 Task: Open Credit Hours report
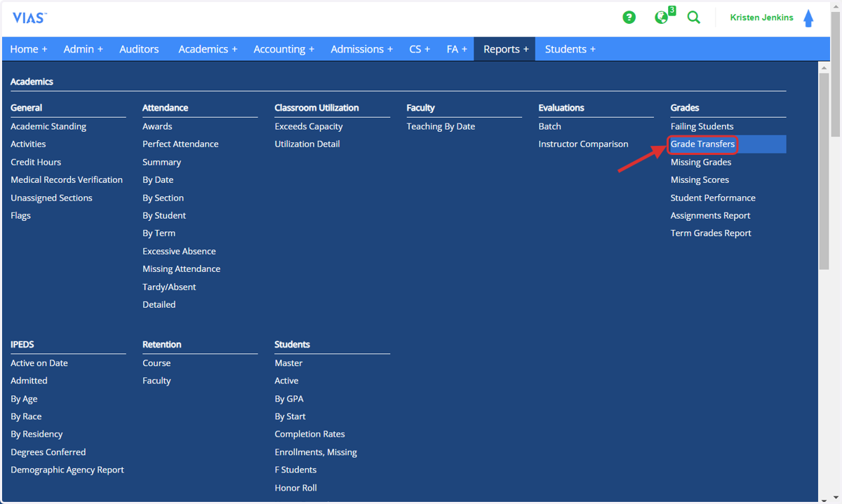[36, 162]
